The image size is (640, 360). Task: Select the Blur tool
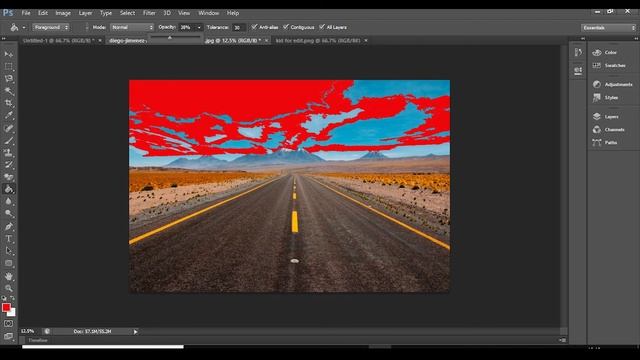pos(9,201)
